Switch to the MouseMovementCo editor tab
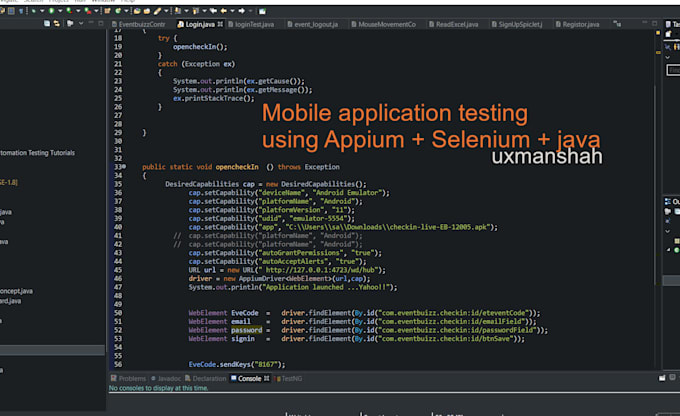This screenshot has height=416, width=680. point(383,24)
